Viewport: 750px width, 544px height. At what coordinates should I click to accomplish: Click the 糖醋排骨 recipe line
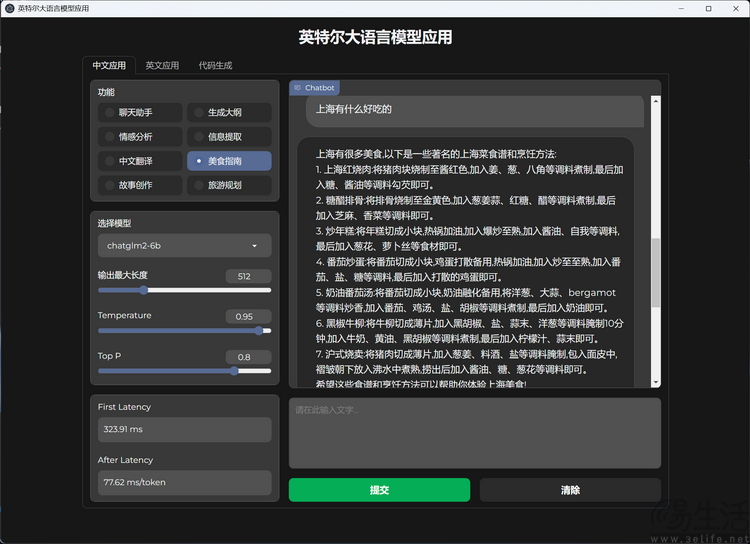(466, 208)
